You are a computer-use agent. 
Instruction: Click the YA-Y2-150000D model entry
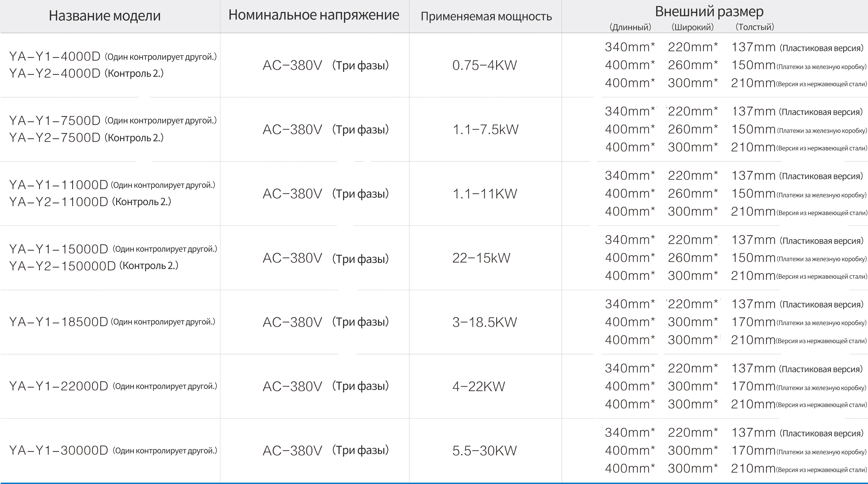(x=62, y=266)
